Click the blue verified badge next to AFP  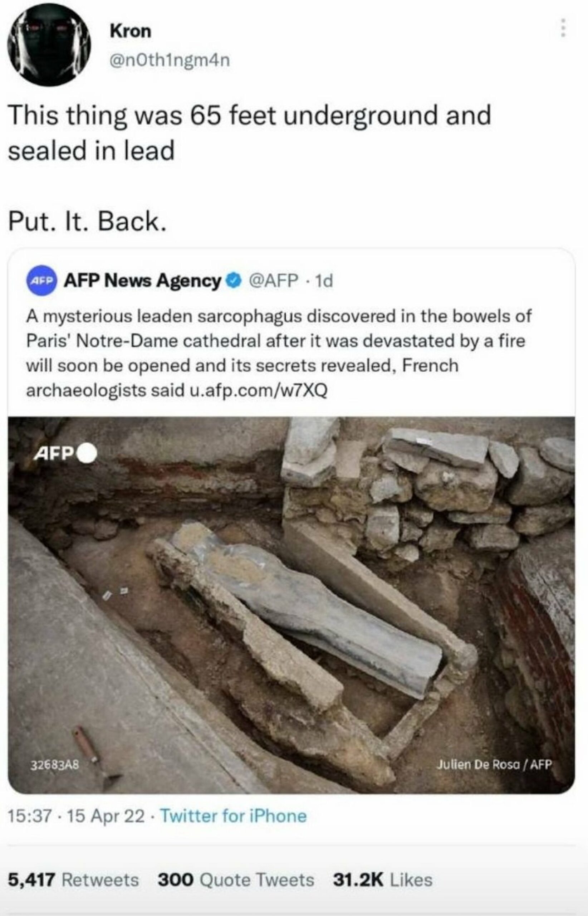point(234,281)
